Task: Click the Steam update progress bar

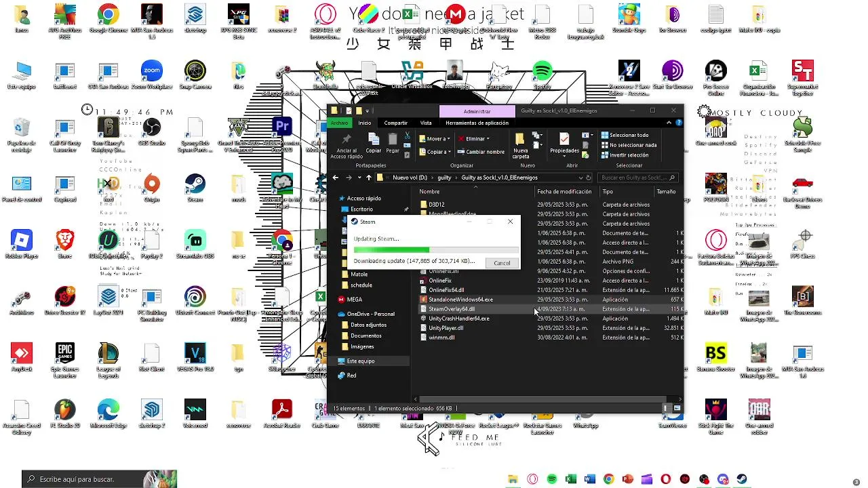Action: point(436,250)
